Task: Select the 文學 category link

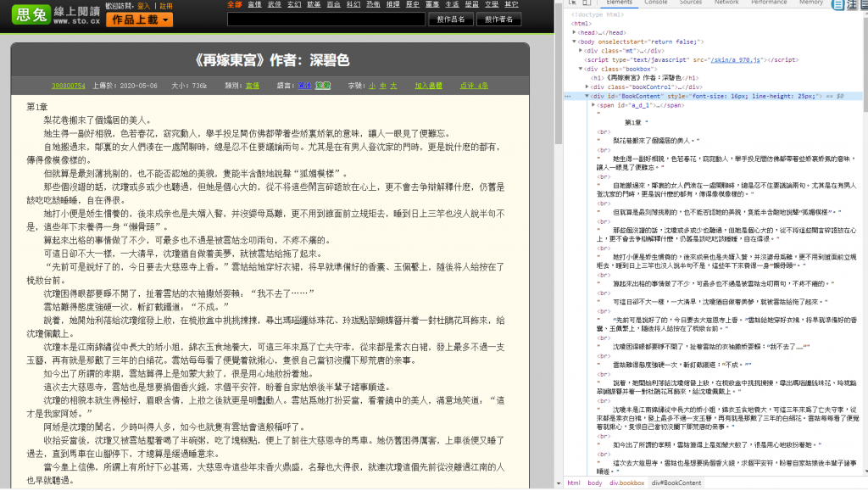Action: 492,4
